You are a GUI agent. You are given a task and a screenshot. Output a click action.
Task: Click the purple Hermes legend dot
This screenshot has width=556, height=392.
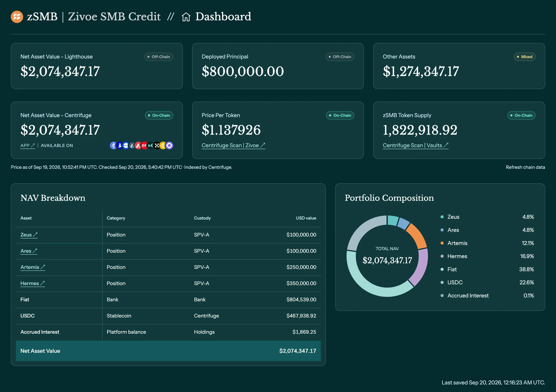pos(442,256)
